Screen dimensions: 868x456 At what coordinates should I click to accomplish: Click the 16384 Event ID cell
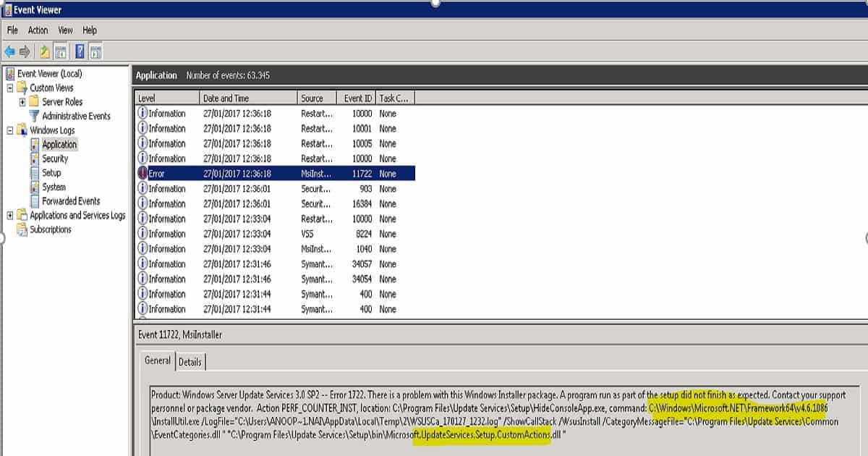point(362,204)
